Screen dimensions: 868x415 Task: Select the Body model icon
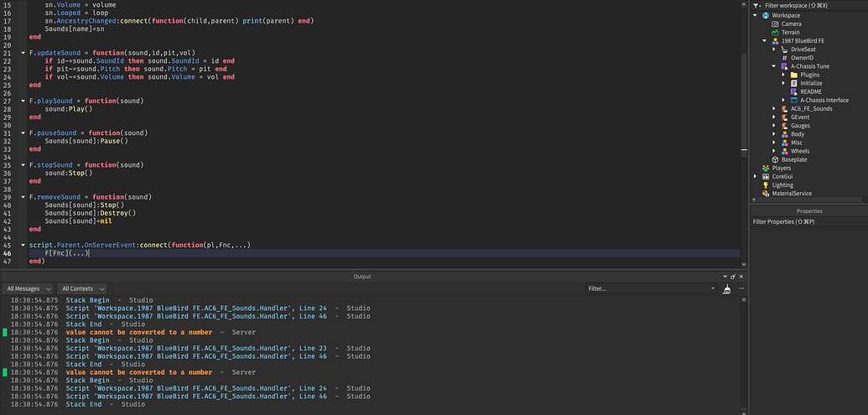(784, 134)
